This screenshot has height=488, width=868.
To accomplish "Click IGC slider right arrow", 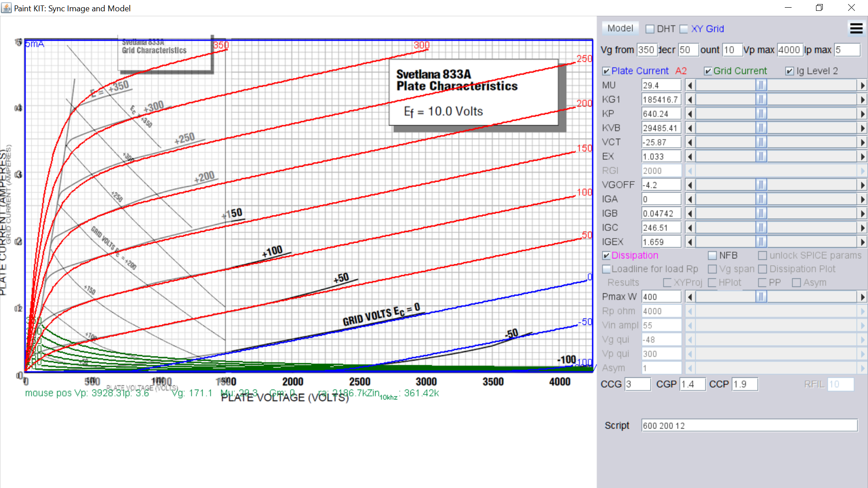I will pyautogui.click(x=862, y=228).
